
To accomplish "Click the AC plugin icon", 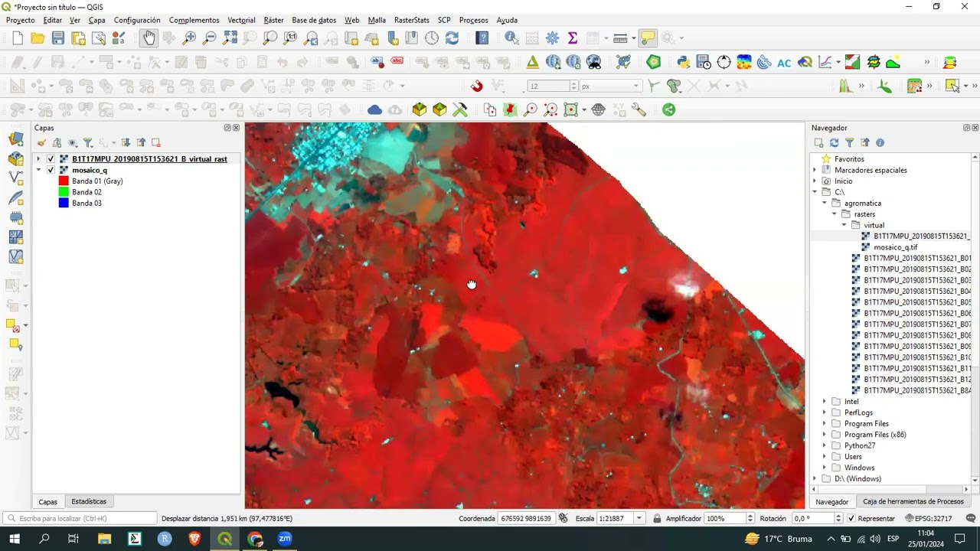I will click(x=784, y=63).
